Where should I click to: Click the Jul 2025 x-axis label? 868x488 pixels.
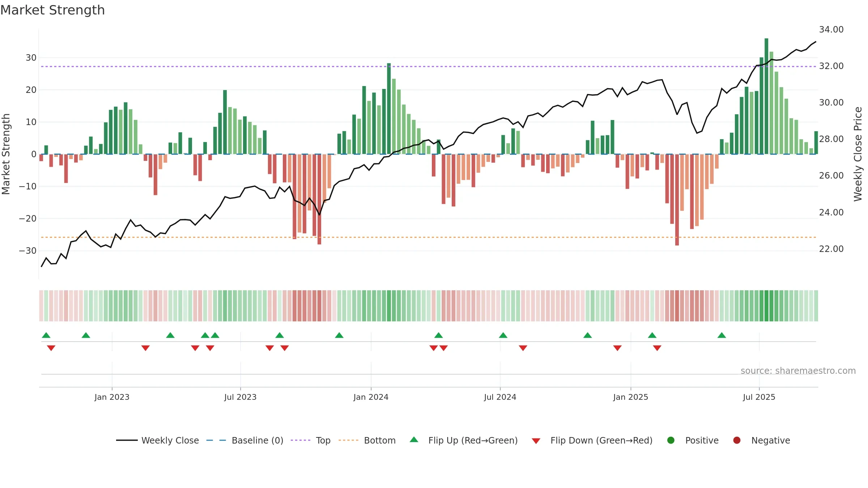click(x=759, y=397)
